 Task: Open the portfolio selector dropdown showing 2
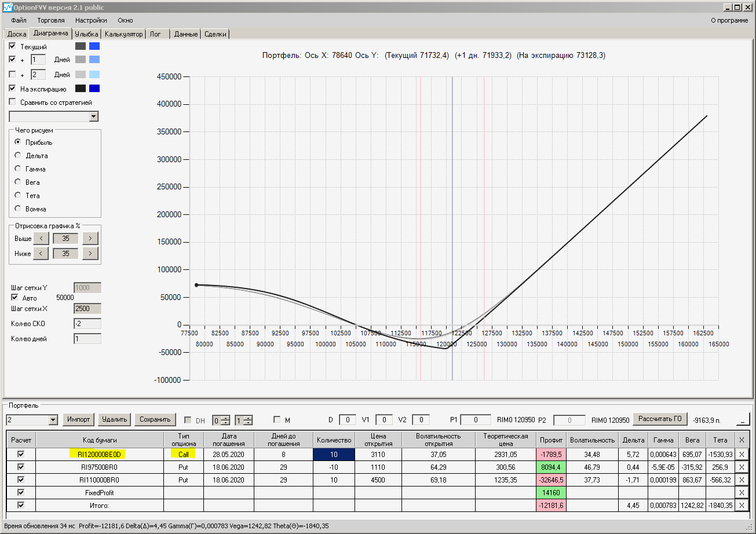coord(53,420)
